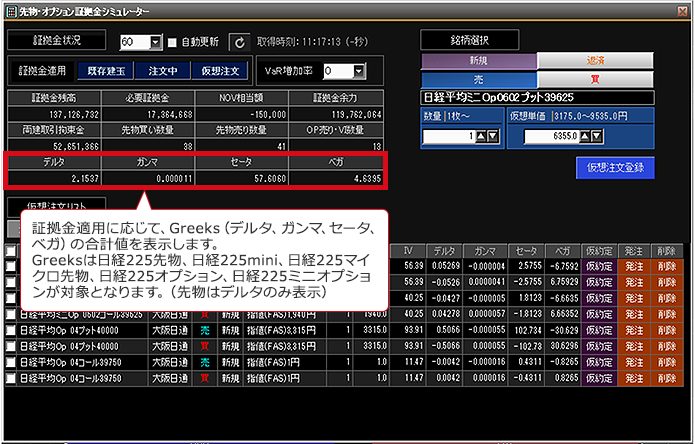Raise 仮想単価 using the up arrow
Screen dimensions: 694x444
point(584,136)
